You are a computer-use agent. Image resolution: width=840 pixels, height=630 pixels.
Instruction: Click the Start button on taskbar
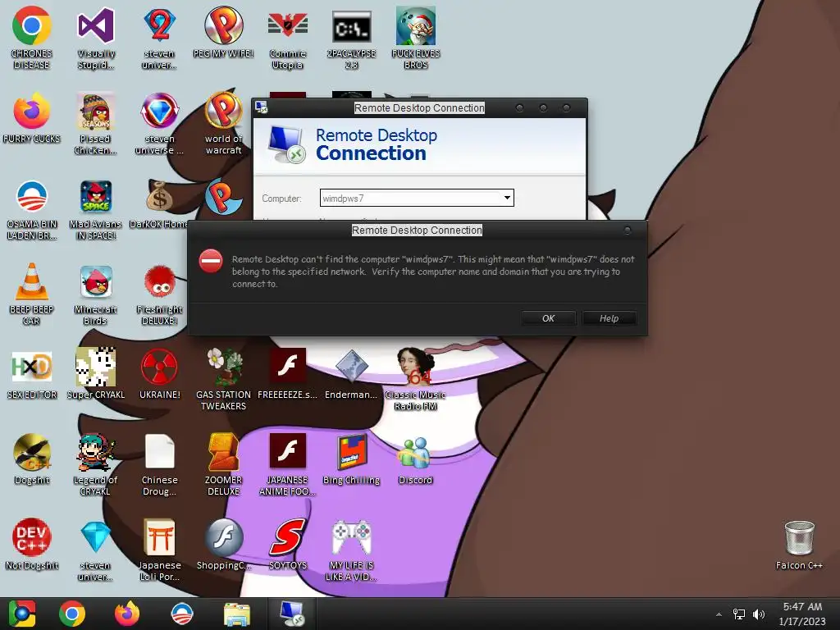point(21,614)
